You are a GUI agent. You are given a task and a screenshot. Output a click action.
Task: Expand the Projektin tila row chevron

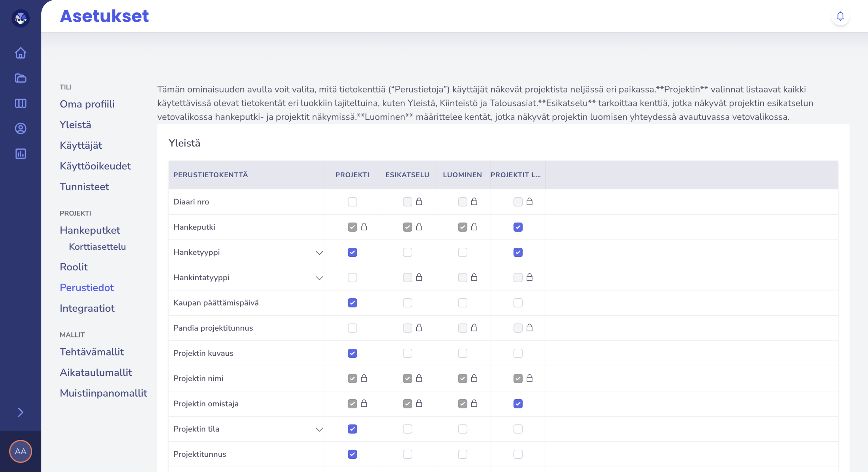[319, 429]
